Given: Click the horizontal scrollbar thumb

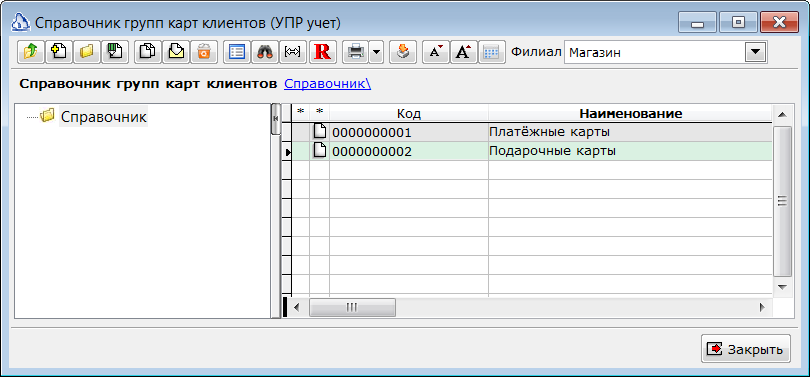Looking at the screenshot, I should (x=352, y=307).
